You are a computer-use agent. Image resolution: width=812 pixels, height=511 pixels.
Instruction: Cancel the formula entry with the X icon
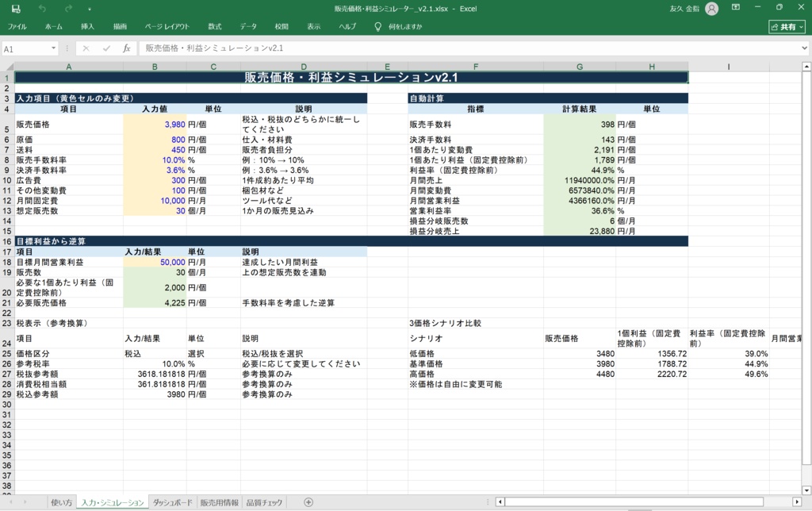pyautogui.click(x=86, y=48)
